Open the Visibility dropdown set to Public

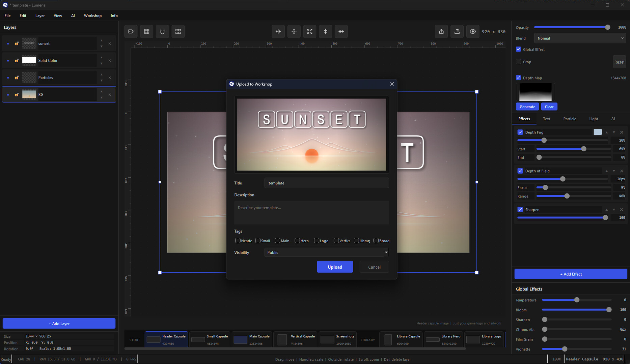pos(326,252)
